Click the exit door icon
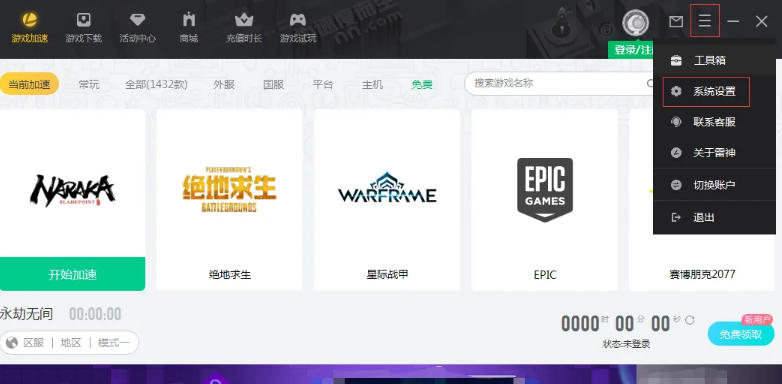The width and height of the screenshot is (782, 384). (676, 217)
